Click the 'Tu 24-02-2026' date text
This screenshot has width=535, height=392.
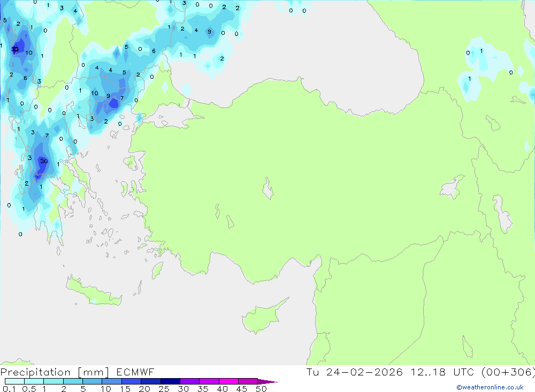click(x=355, y=372)
